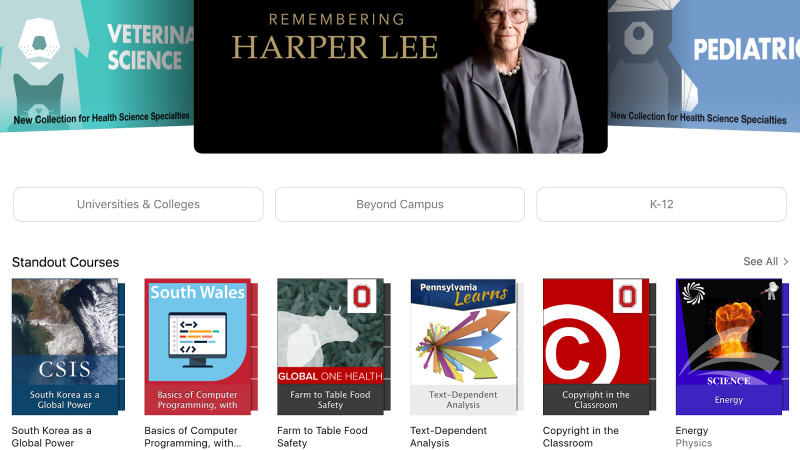Viewport: 800px width, 450px height.
Task: Click the Farm to Table Food Safety title text
Action: tap(322, 437)
